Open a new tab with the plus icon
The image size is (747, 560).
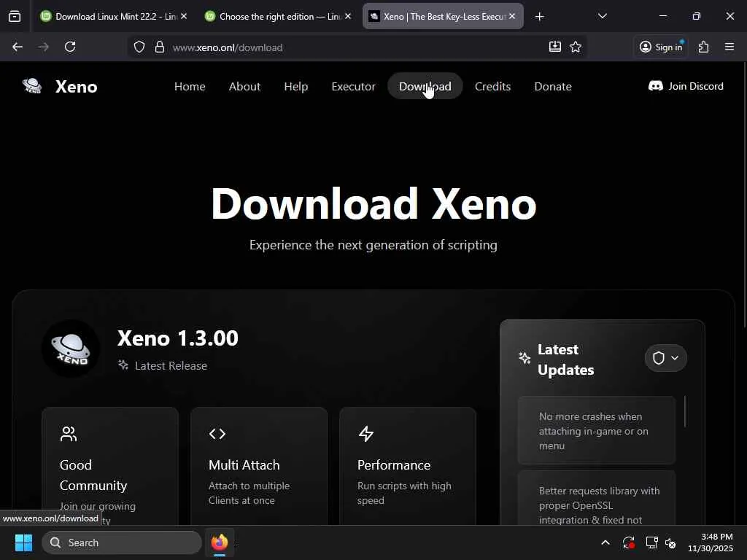[x=539, y=17]
